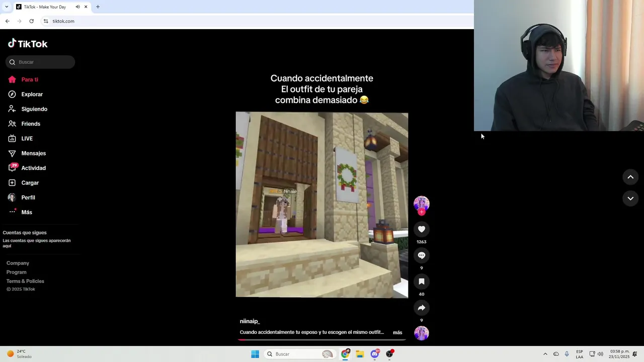Show hidden tray icons chevron
This screenshot has width=644, height=362.
point(545,354)
